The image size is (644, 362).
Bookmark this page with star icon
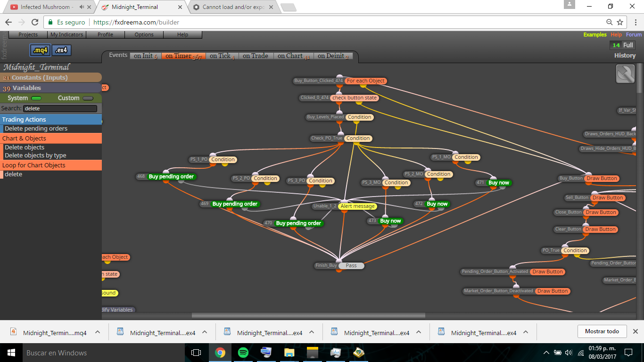click(620, 22)
